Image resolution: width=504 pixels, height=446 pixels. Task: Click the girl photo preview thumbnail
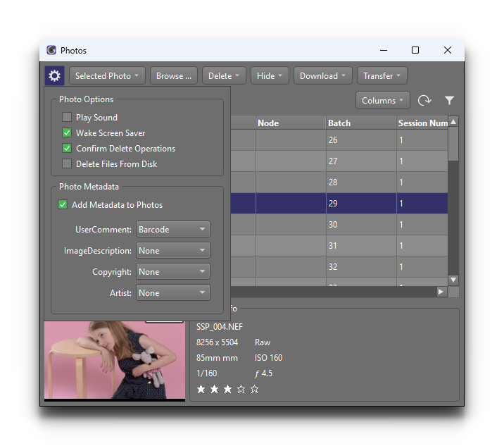pyautogui.click(x=115, y=360)
